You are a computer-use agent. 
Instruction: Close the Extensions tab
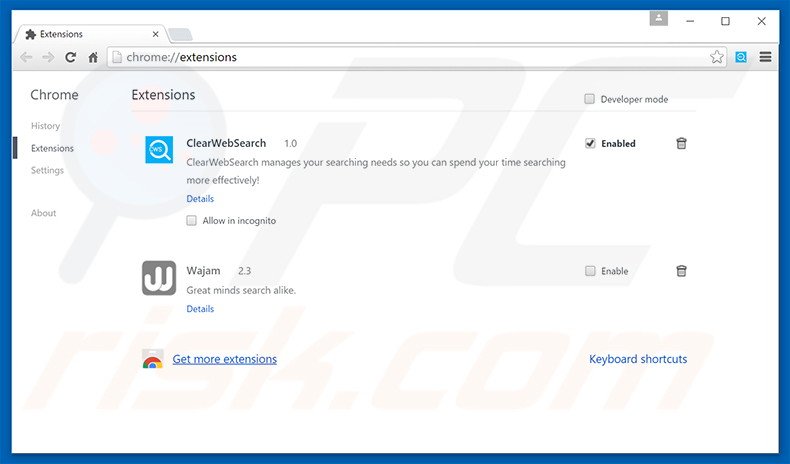click(x=155, y=34)
